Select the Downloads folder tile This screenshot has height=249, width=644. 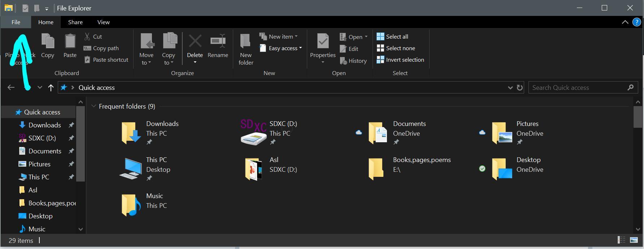pyautogui.click(x=150, y=132)
